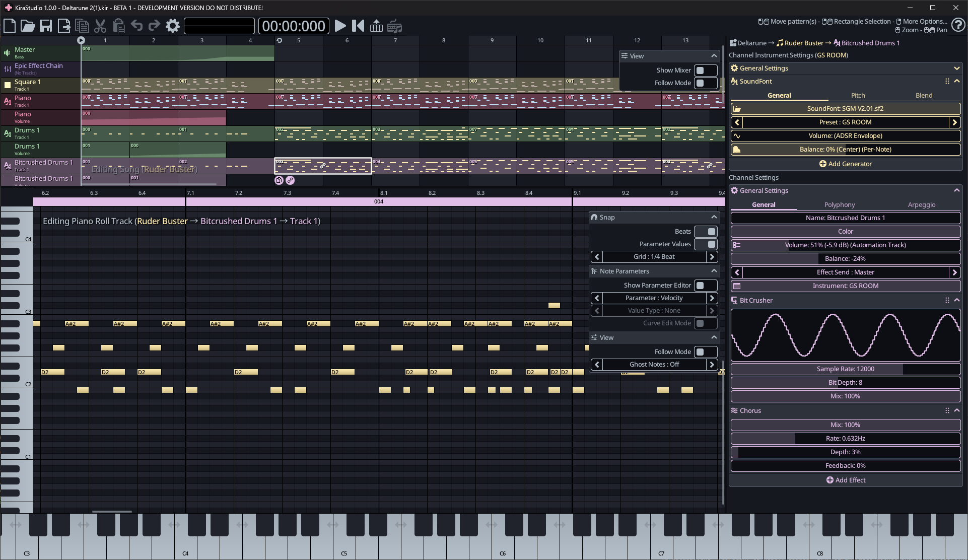Image resolution: width=968 pixels, height=560 pixels.
Task: Open the help question mark icon
Action: pyautogui.click(x=958, y=26)
